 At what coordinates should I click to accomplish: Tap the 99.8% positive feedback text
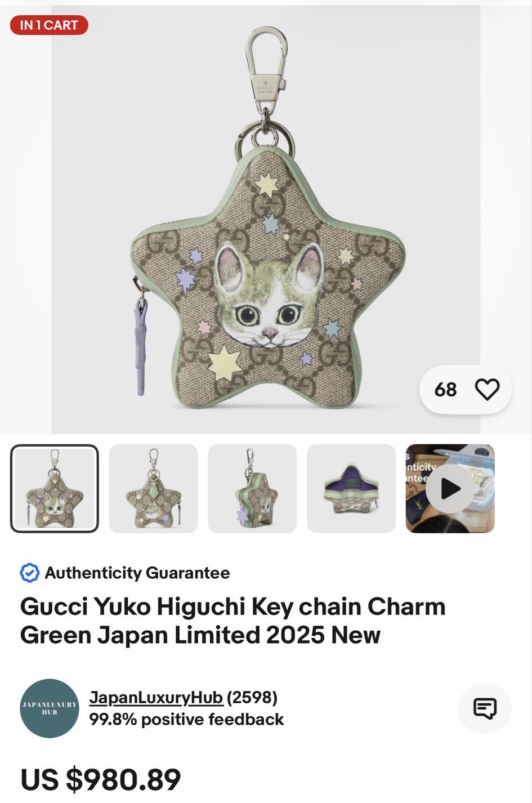186,720
